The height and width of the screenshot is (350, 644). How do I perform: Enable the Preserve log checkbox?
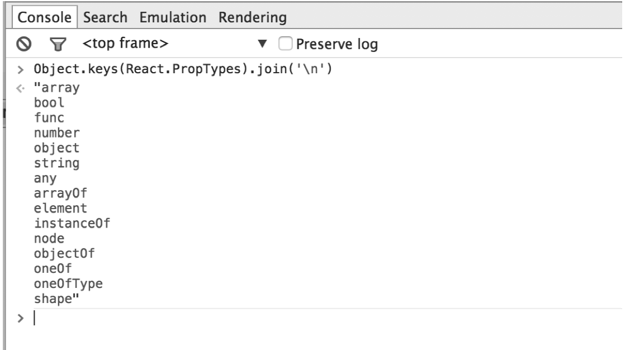pos(286,44)
